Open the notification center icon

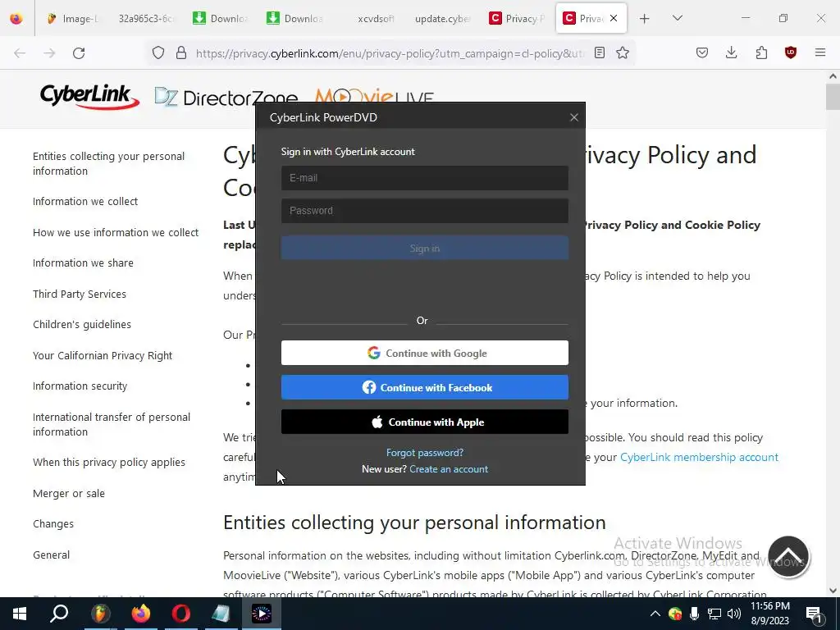(814, 614)
